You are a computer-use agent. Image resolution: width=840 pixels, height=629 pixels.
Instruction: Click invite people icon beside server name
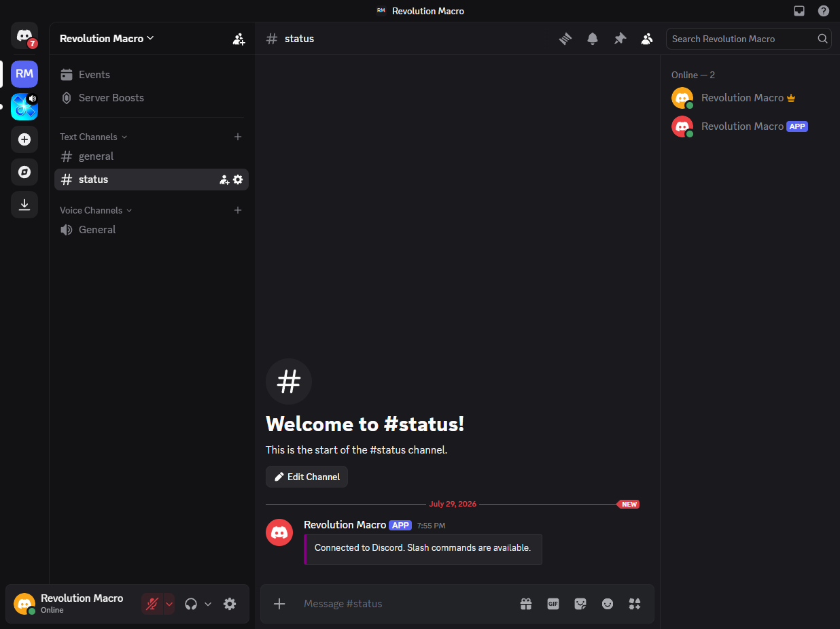click(239, 39)
